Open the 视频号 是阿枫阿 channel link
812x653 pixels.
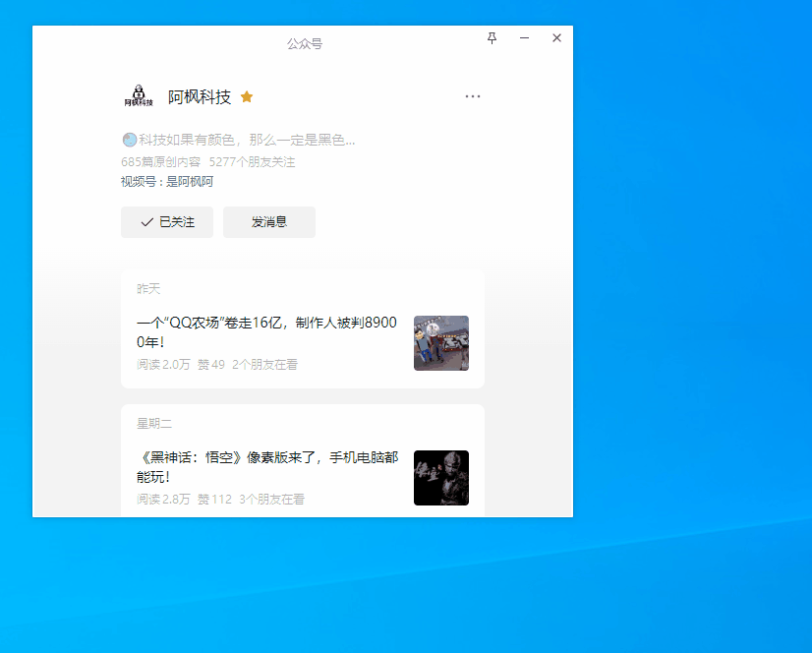tap(189, 182)
